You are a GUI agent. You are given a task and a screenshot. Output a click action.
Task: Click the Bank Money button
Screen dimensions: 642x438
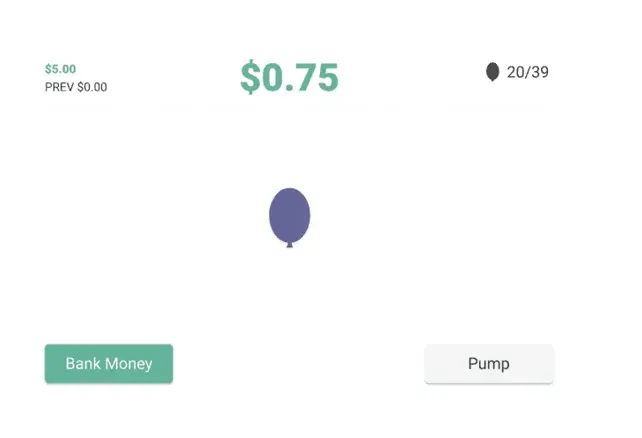coord(109,363)
